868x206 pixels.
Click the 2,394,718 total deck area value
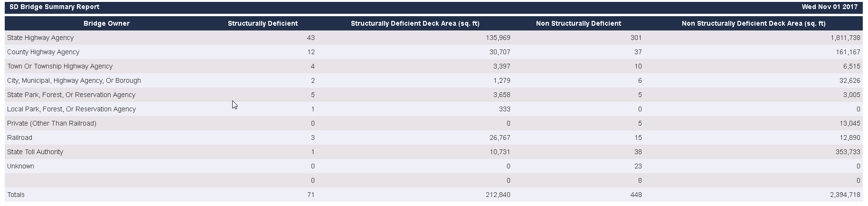(x=846, y=195)
